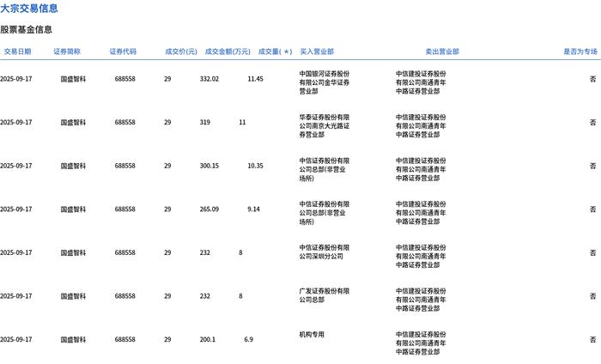Click volume 11 in the 华泰证券 row
This screenshot has height=364, width=601.
click(242, 122)
